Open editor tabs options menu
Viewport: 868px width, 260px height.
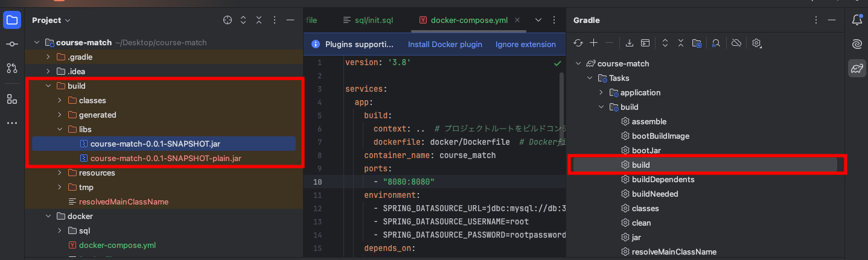coord(554,20)
